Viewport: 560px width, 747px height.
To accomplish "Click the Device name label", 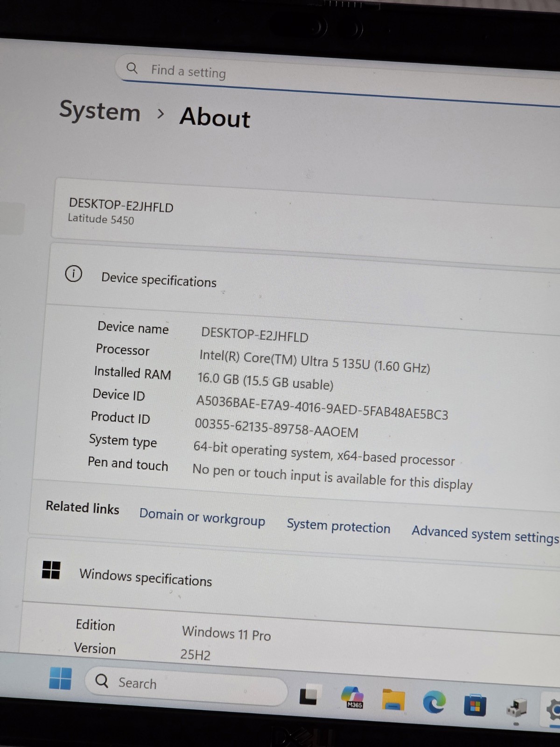I will pyautogui.click(x=133, y=327).
